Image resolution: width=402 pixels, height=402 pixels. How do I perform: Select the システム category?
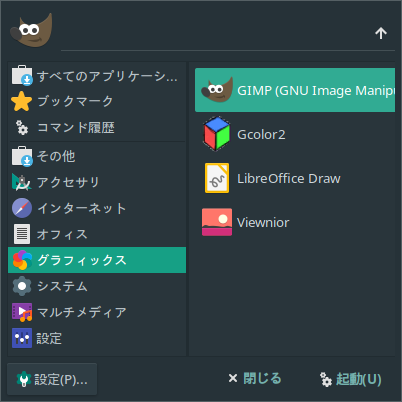click(97, 286)
